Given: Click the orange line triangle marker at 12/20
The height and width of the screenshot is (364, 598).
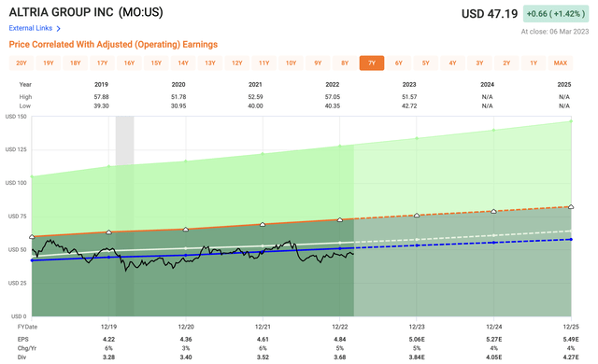Looking at the screenshot, I should 186,230.
